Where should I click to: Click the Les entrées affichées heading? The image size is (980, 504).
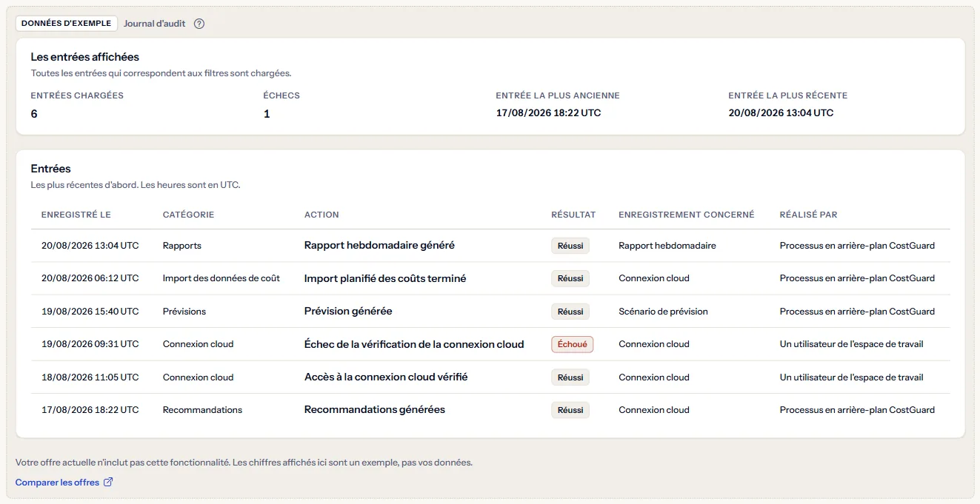point(85,57)
